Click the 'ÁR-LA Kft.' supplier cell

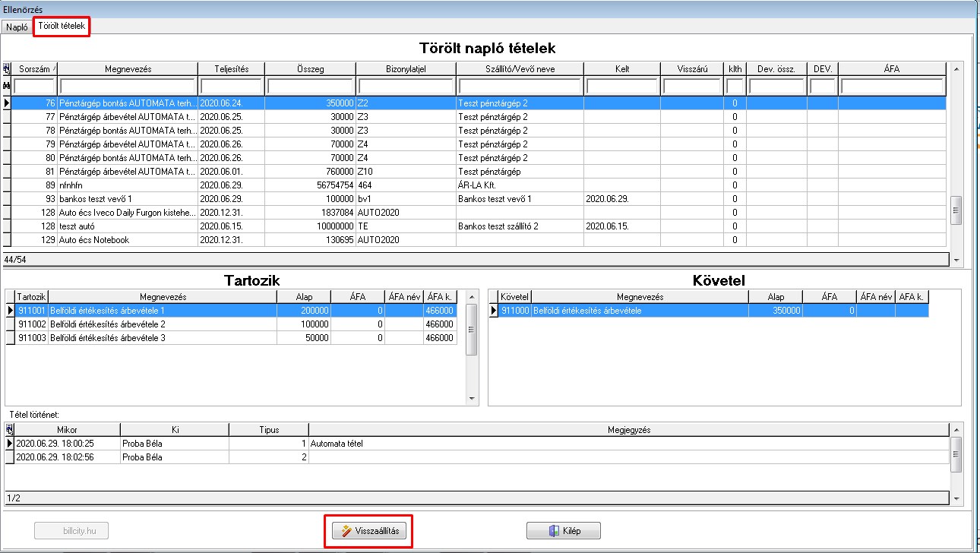tap(520, 185)
